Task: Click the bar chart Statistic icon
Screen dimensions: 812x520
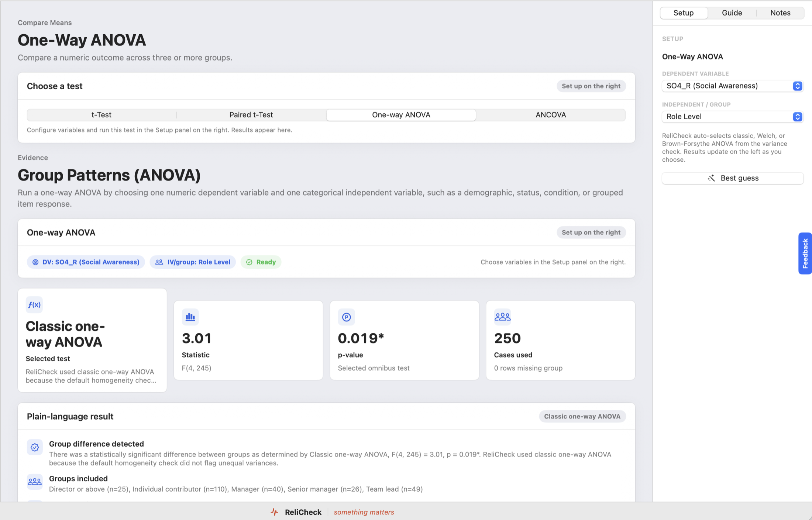Action: (190, 317)
